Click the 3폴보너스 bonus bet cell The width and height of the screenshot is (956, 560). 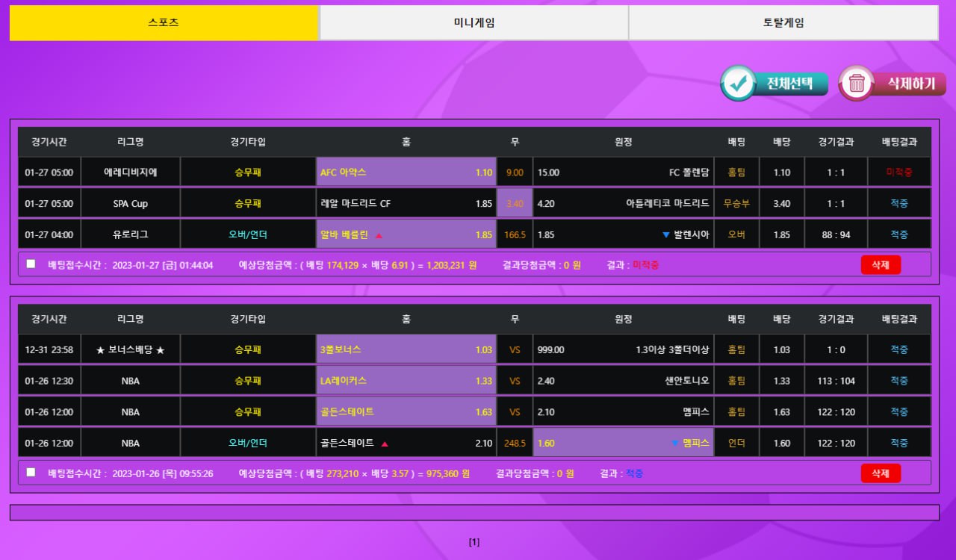tap(406, 349)
